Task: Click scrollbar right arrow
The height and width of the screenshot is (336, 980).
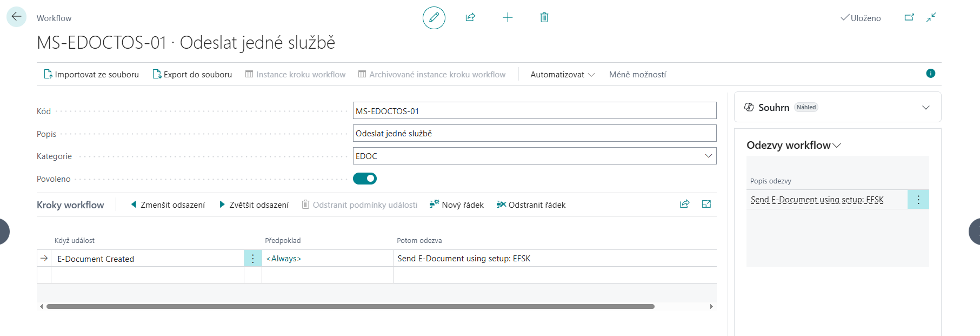Action: point(711,306)
